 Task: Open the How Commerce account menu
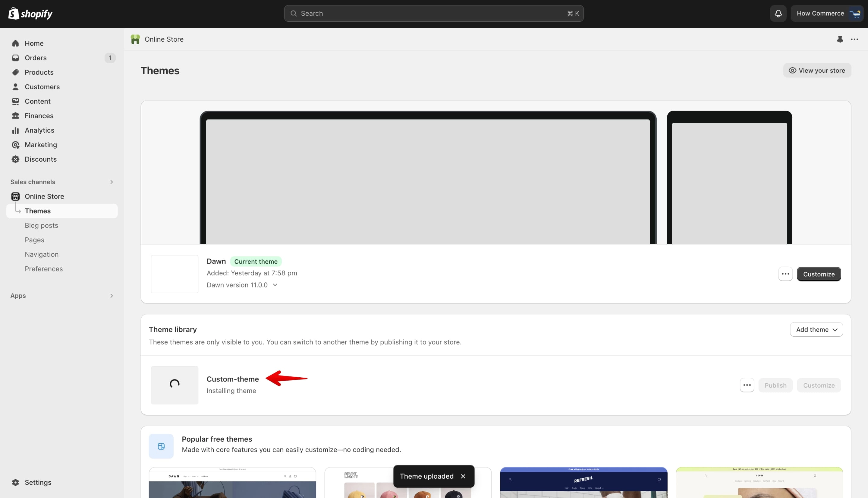pyautogui.click(x=827, y=13)
